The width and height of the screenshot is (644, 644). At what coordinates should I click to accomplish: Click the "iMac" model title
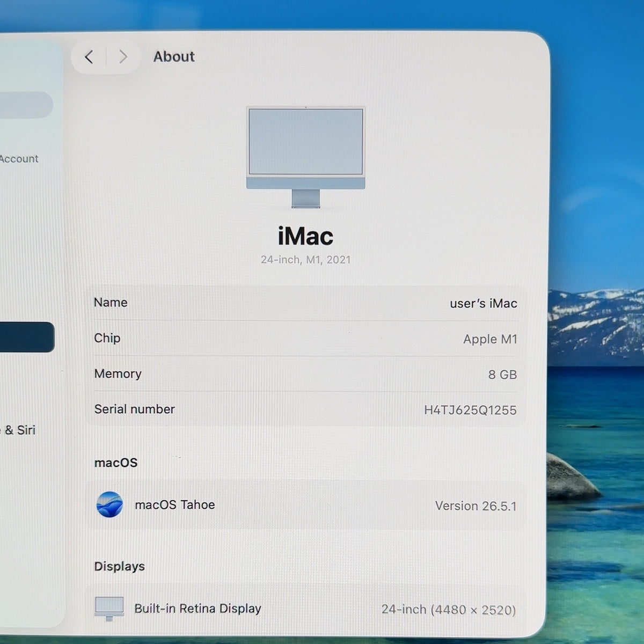[x=306, y=236]
